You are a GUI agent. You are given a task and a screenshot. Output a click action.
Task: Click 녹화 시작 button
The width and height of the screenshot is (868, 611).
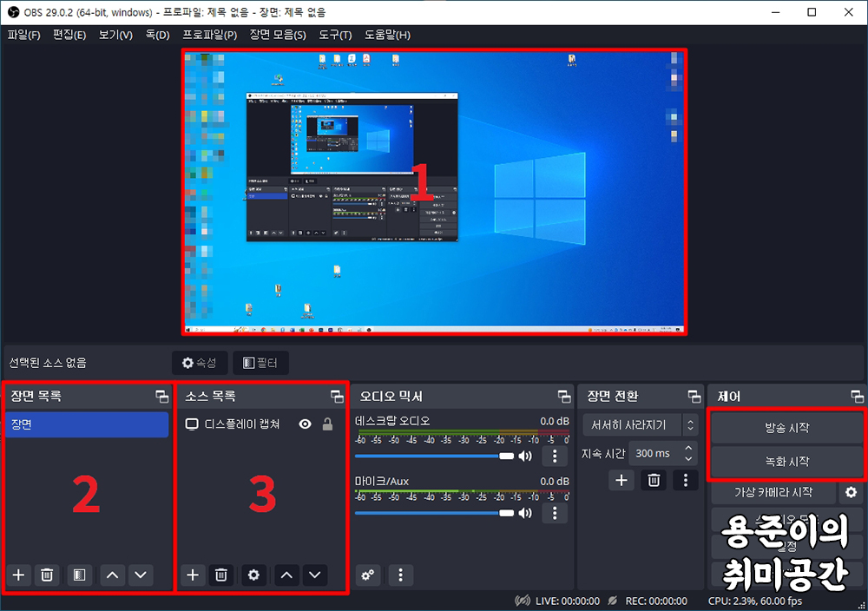[x=786, y=461]
